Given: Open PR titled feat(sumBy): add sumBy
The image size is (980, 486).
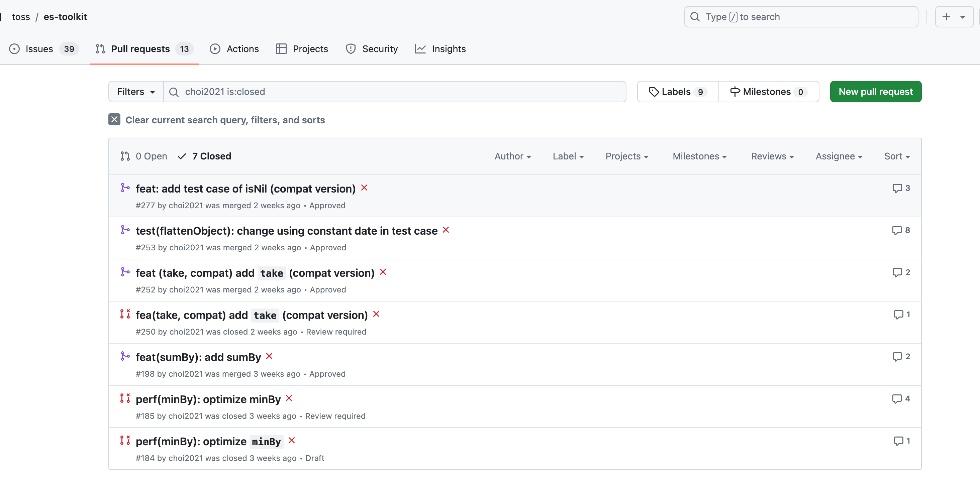Looking at the screenshot, I should (198, 357).
